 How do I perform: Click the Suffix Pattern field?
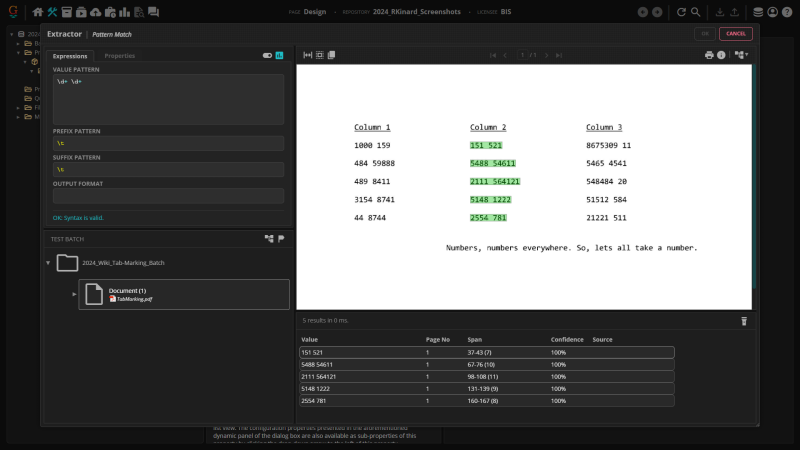pyautogui.click(x=168, y=169)
